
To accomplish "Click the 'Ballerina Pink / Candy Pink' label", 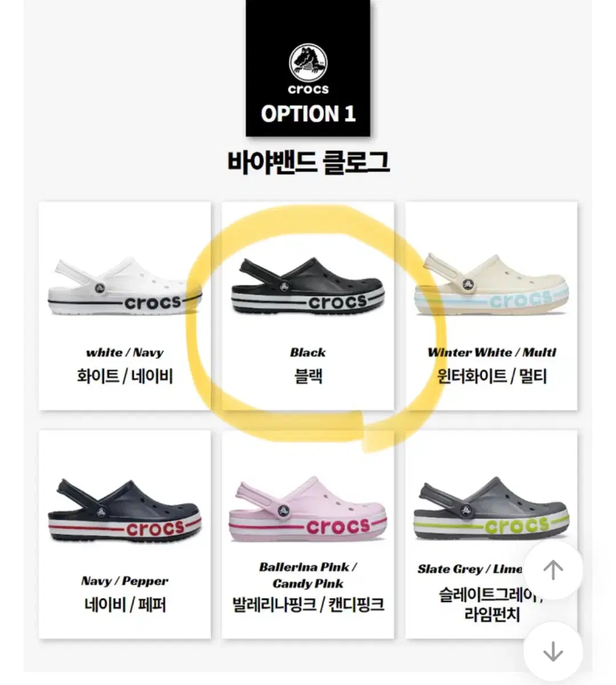I will click(308, 575).
